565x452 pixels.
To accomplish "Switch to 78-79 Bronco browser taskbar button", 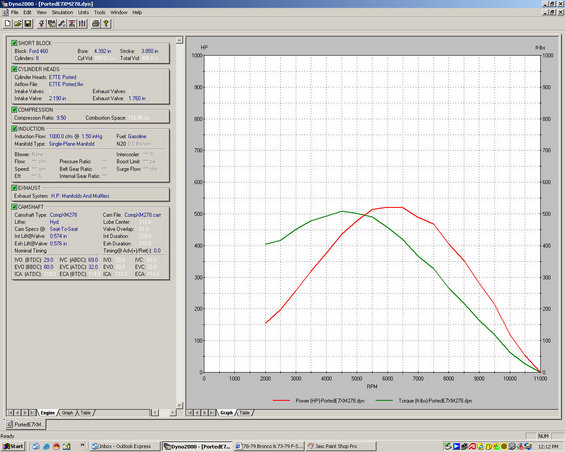I will [269, 446].
